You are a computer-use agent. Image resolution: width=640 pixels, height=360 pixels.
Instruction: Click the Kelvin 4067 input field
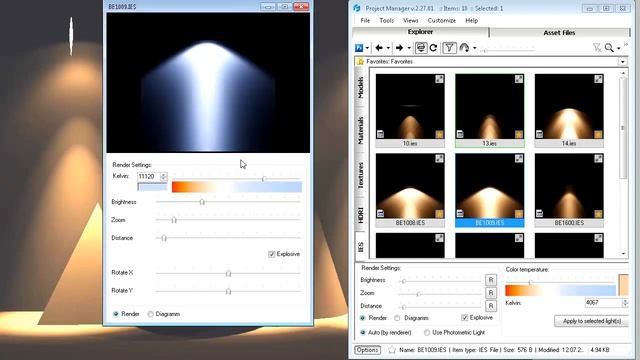[x=603, y=303]
